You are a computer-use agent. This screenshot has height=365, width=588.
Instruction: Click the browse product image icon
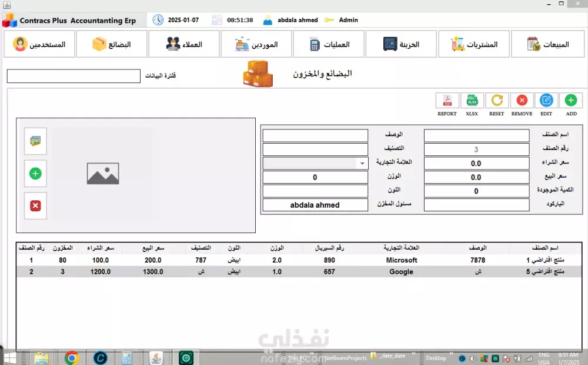pos(35,141)
